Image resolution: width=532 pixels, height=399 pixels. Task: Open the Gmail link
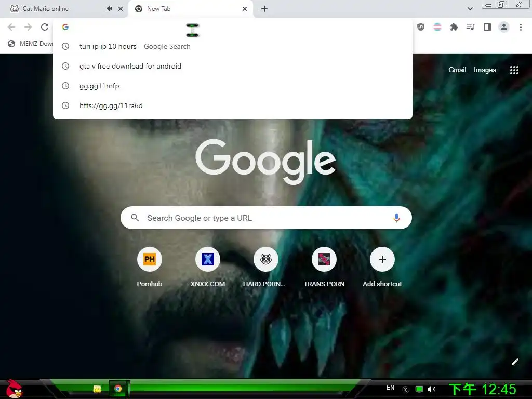[457, 70]
